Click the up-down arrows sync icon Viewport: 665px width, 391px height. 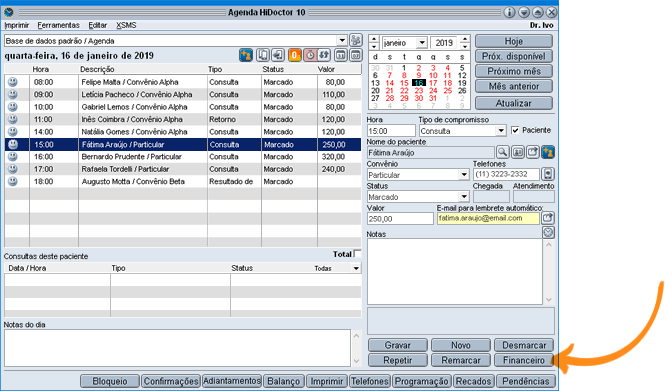pos(324,55)
